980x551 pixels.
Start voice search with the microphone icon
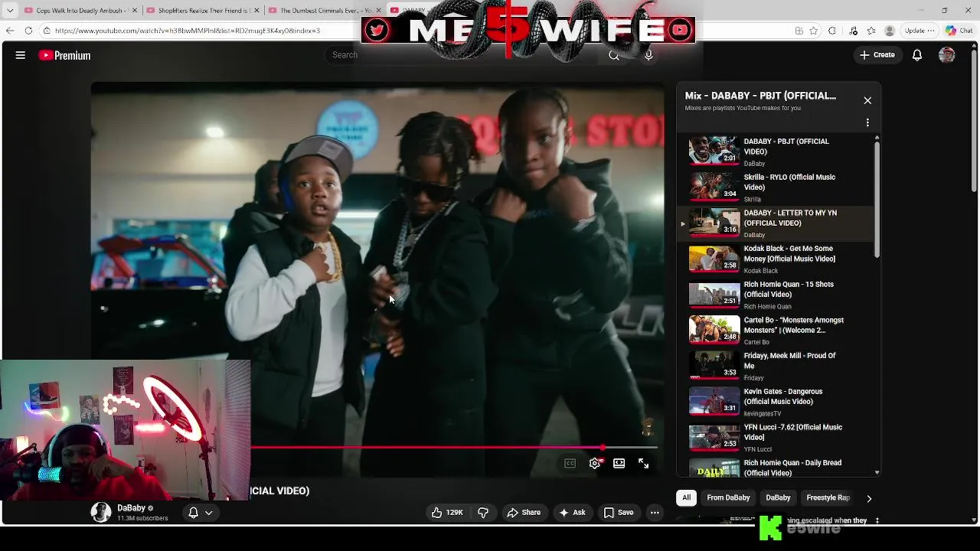(x=648, y=55)
